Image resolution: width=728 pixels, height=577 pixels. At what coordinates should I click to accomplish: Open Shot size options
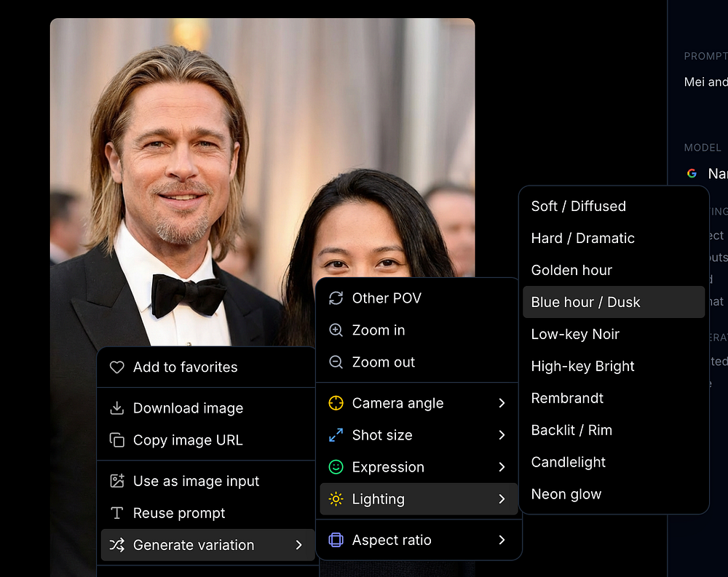click(x=419, y=435)
